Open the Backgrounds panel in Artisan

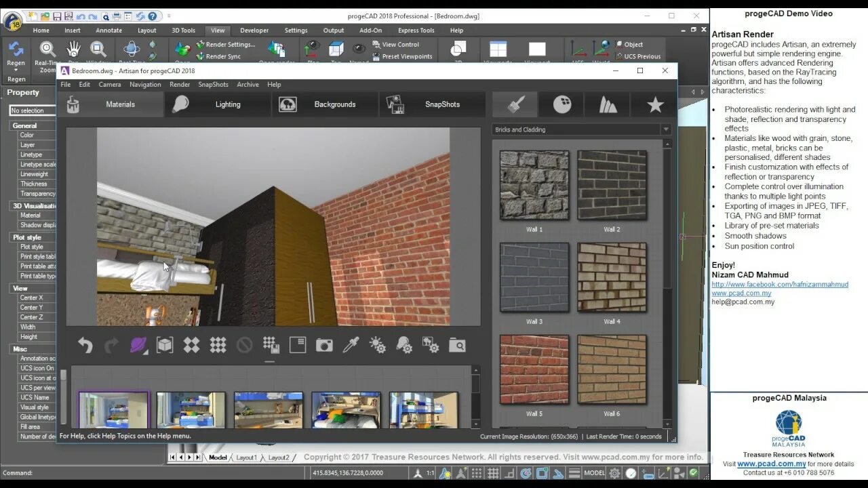pos(325,104)
